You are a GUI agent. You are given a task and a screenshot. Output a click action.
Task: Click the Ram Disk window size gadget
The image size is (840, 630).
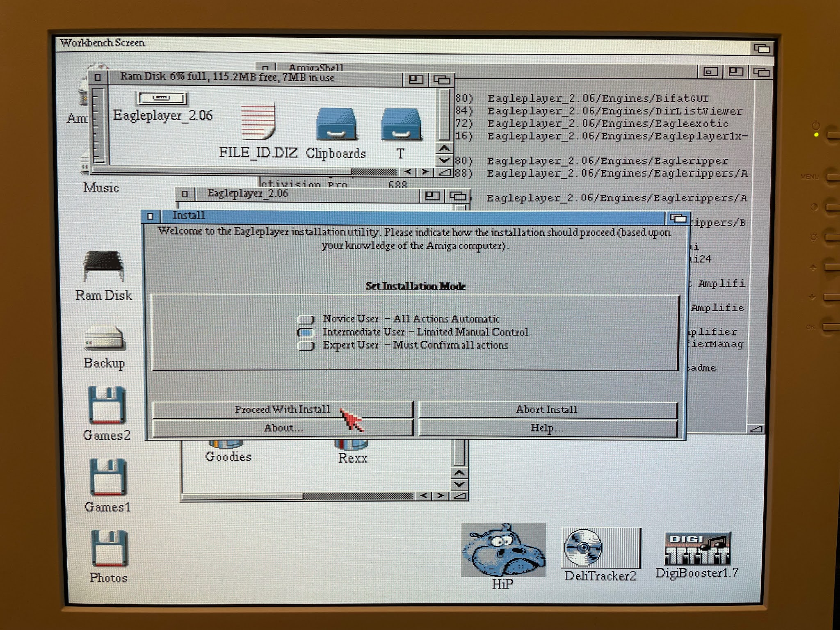444,172
